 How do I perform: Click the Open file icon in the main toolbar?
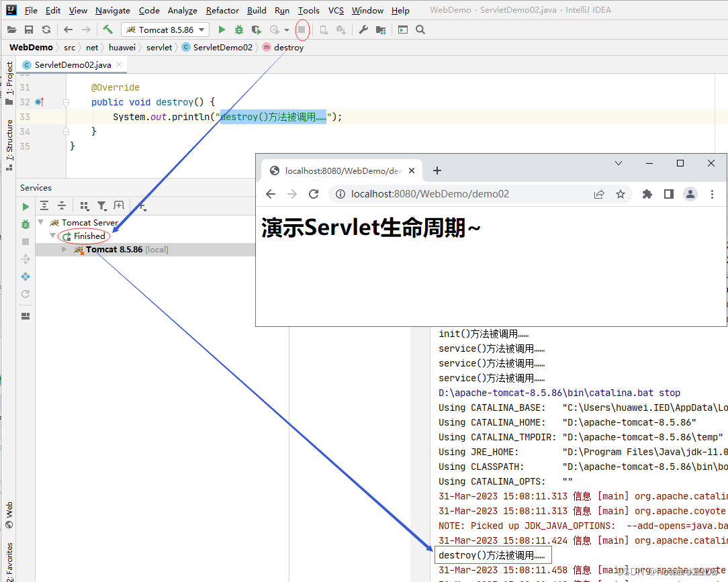[12, 30]
